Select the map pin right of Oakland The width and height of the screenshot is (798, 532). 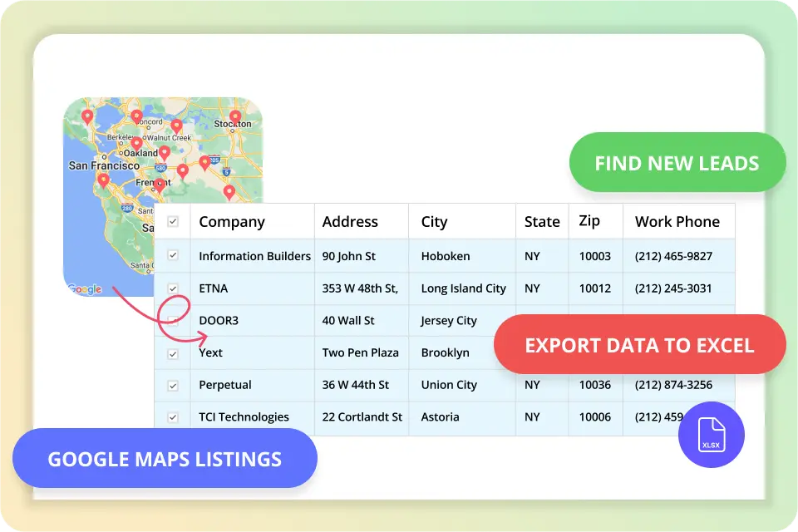[165, 153]
